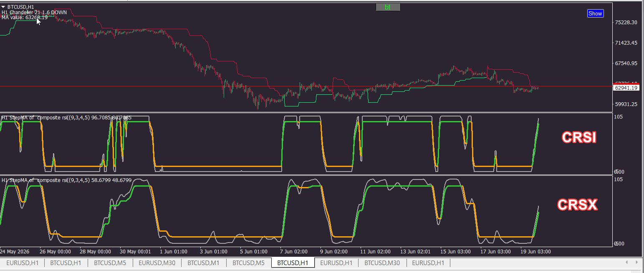The height and width of the screenshot is (273, 644).
Task: Click the red CRSI panel label
Action: point(578,137)
